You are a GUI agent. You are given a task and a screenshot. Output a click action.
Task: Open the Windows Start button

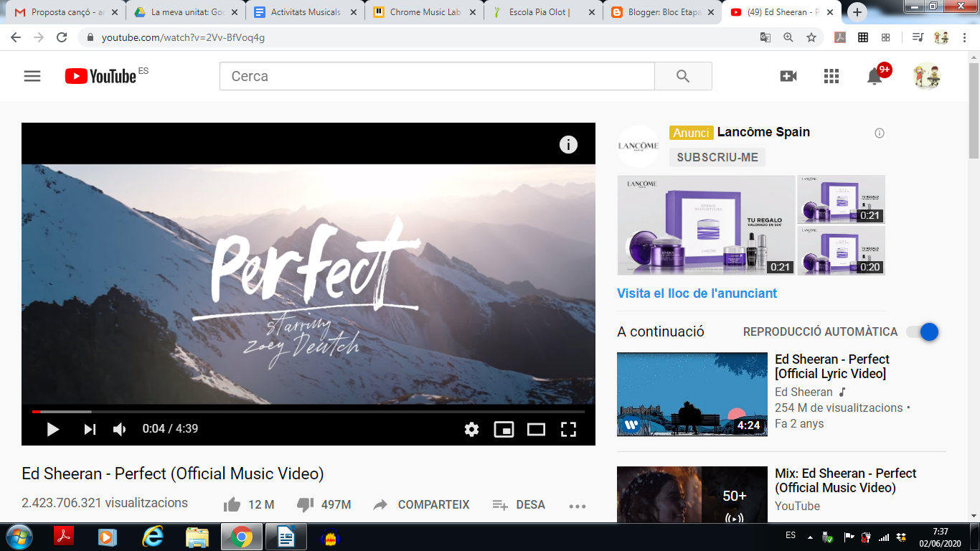pos(18,537)
